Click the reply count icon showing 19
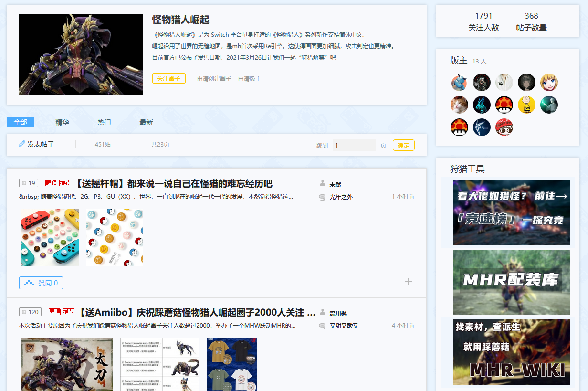Image resolution: width=588 pixels, height=391 pixels. coord(29,183)
